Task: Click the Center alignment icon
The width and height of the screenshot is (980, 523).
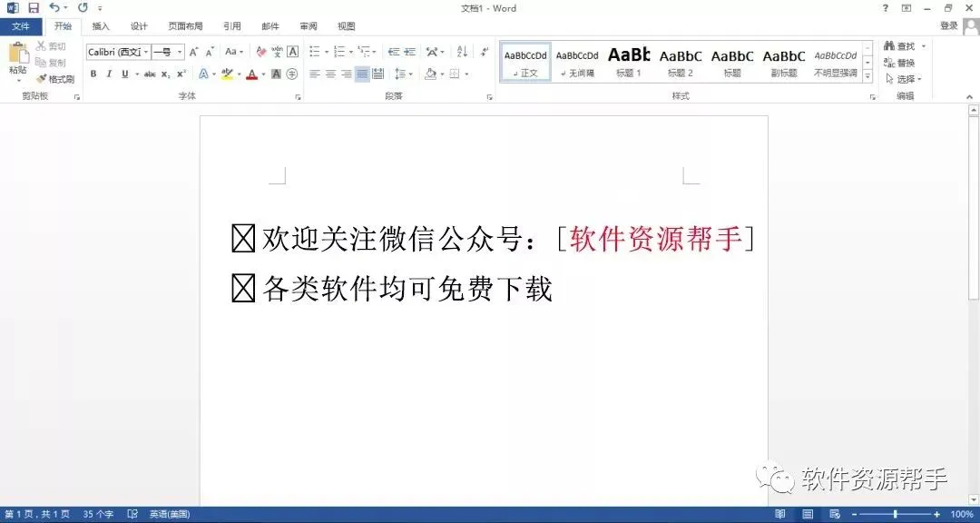Action: pyautogui.click(x=330, y=74)
